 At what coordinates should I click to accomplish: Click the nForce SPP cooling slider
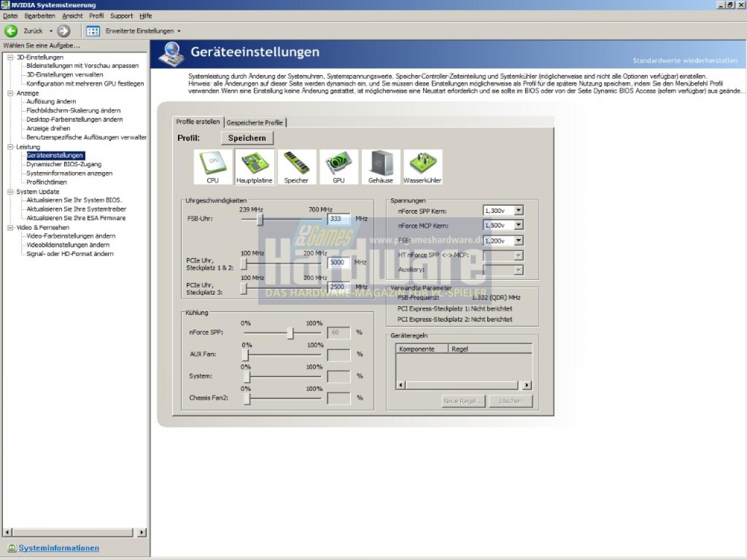(290, 333)
